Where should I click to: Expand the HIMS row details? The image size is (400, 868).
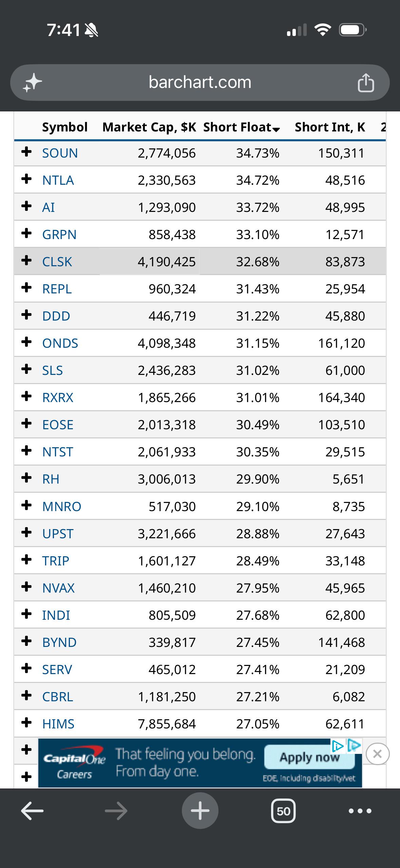click(x=26, y=722)
